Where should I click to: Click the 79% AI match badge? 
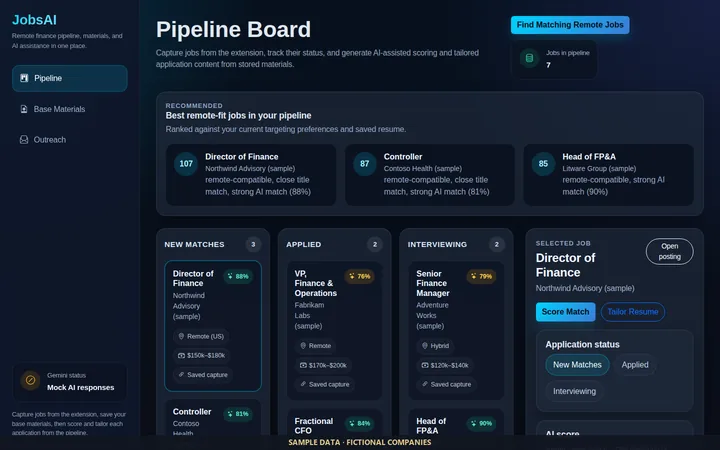coord(481,276)
